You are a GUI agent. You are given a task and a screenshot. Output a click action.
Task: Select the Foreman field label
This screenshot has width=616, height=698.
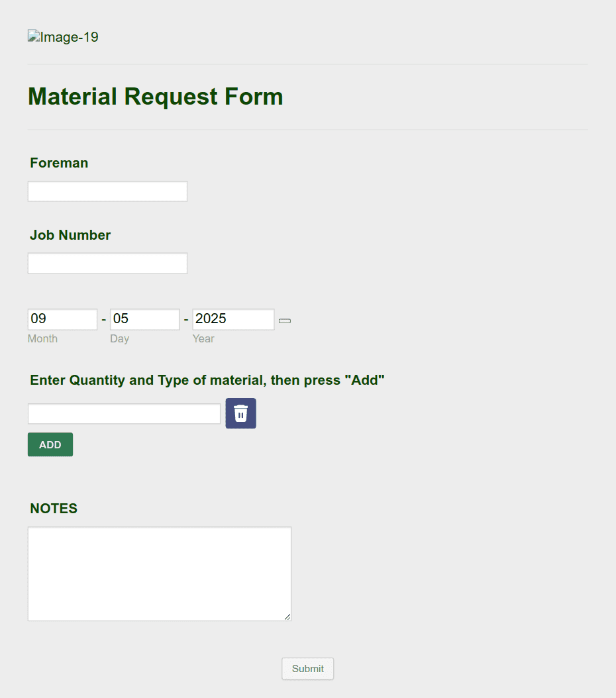click(58, 163)
